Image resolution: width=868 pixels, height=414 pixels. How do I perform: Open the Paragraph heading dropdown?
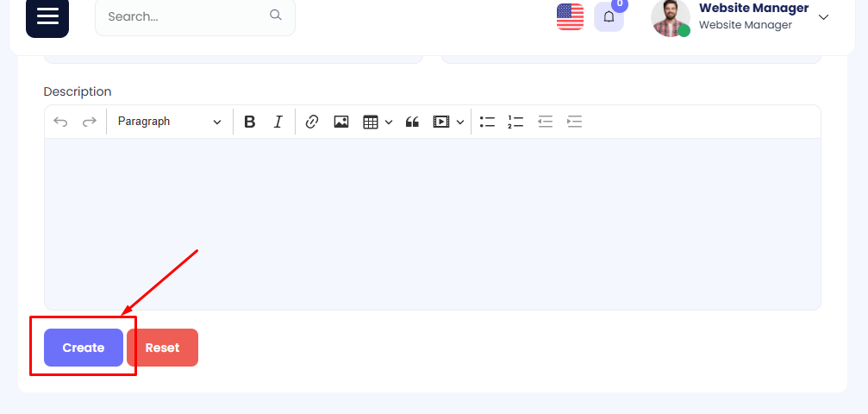[170, 122]
